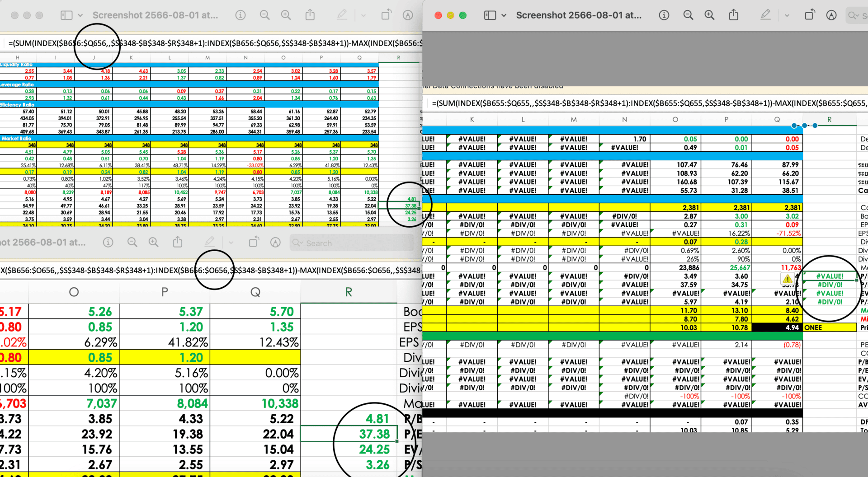The image size is (868, 477).
Task: Toggle the Markup pen in the right window
Action: [x=765, y=15]
